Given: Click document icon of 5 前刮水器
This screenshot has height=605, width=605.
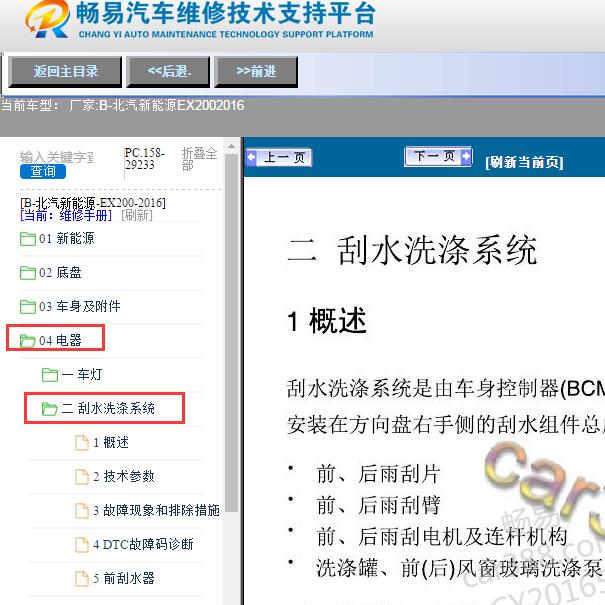Looking at the screenshot, I should [x=82, y=578].
